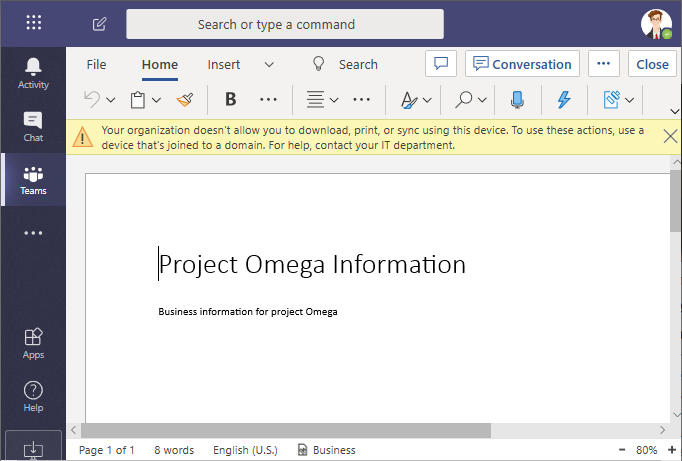Click the comments speech bubble icon
This screenshot has height=461, width=682.
(441, 64)
